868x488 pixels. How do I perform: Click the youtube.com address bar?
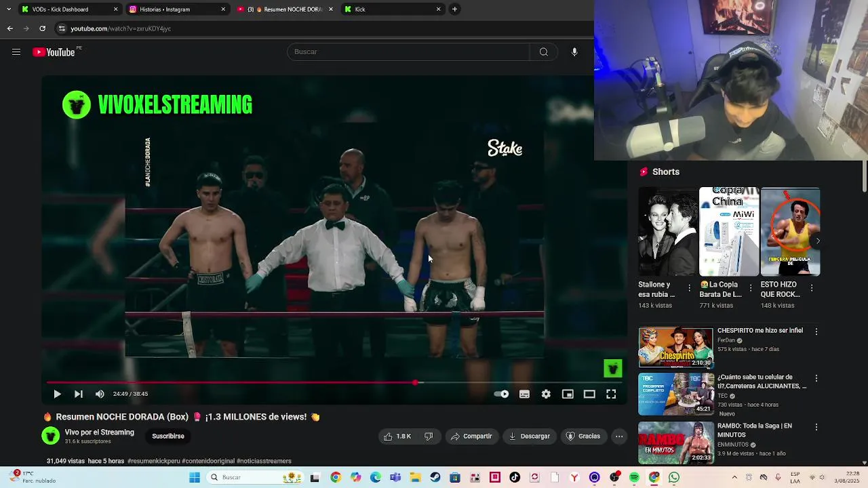tap(325, 28)
